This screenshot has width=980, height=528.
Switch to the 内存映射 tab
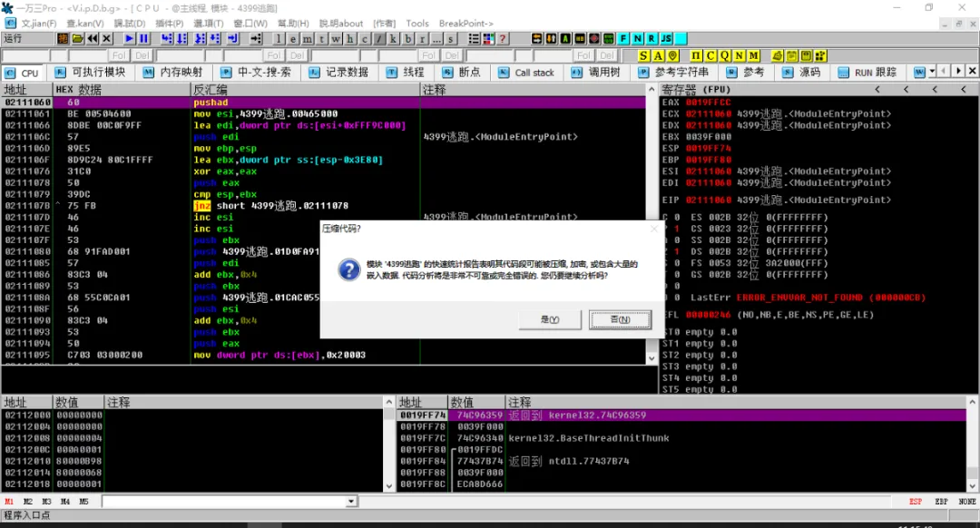(x=173, y=73)
